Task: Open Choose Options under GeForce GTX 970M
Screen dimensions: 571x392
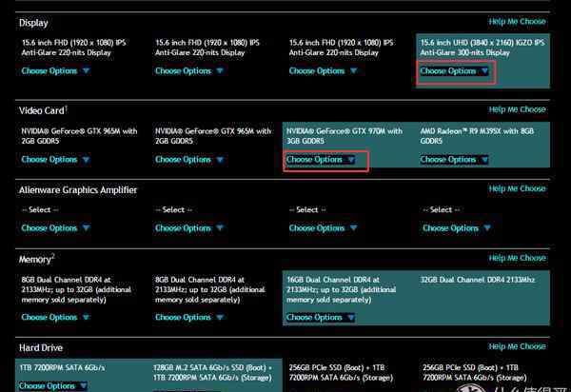Action: 320,160
